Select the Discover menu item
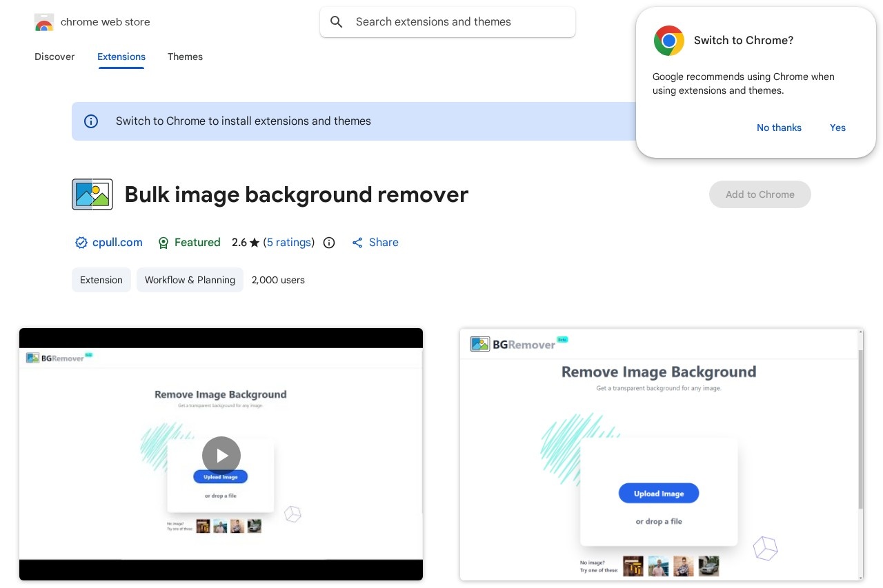883x588 pixels. [x=54, y=57]
